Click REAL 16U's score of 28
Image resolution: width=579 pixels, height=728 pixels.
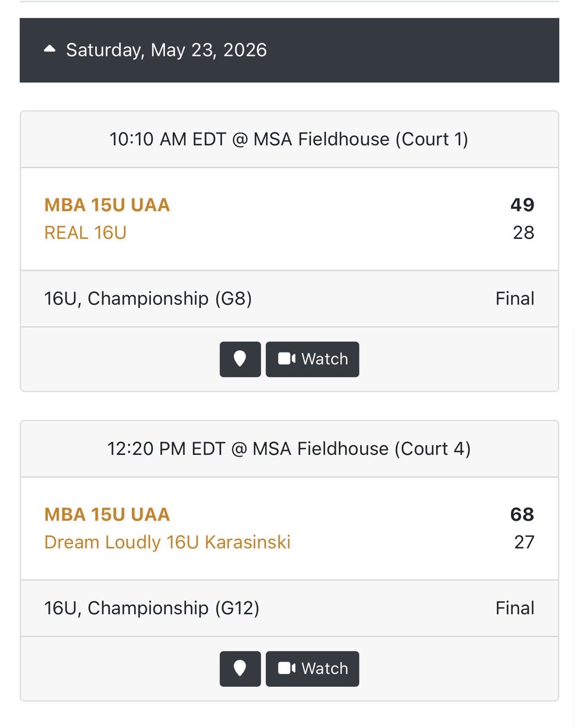(523, 232)
